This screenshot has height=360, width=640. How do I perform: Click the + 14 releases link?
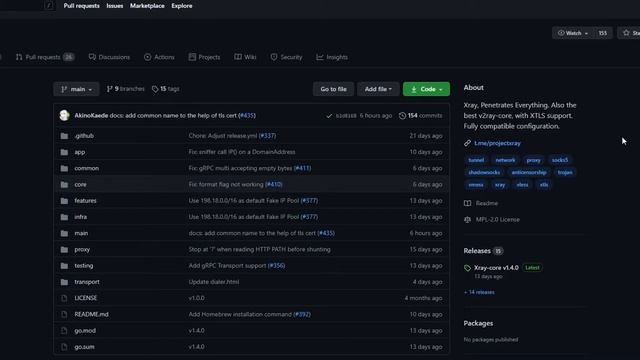(479, 292)
